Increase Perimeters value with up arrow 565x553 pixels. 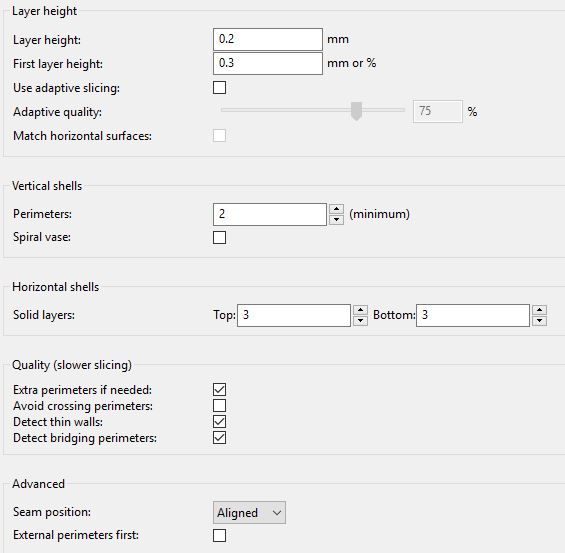tap(336, 209)
